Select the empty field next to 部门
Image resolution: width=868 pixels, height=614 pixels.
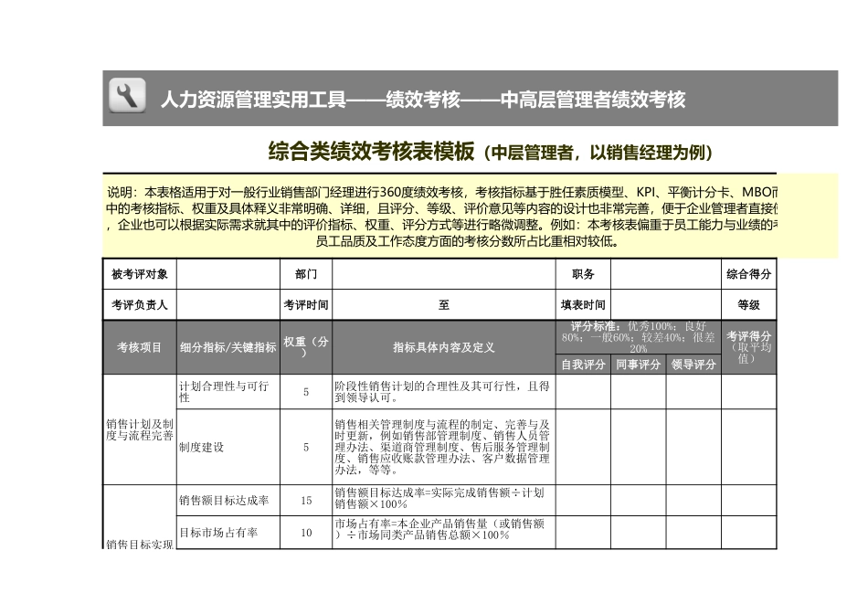pos(444,274)
